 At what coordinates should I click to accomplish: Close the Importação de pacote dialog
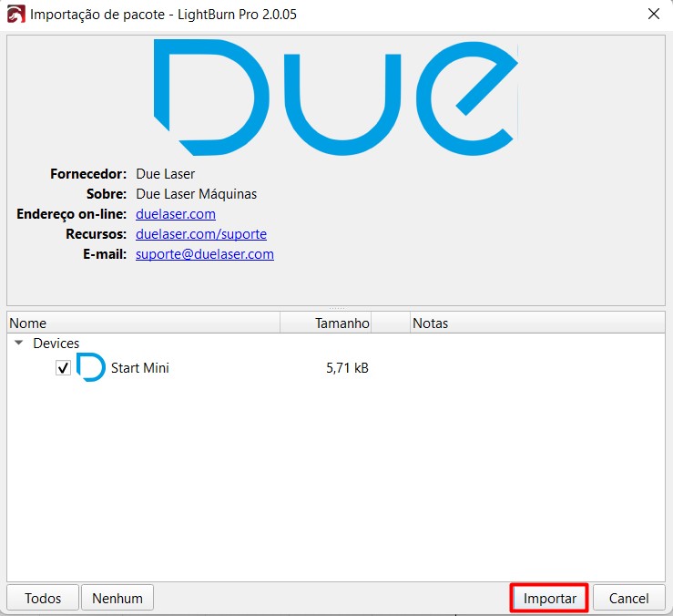tap(653, 15)
